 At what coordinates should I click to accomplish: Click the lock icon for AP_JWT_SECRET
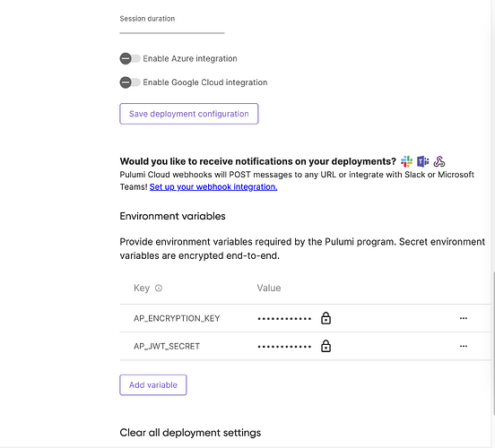[x=326, y=346]
